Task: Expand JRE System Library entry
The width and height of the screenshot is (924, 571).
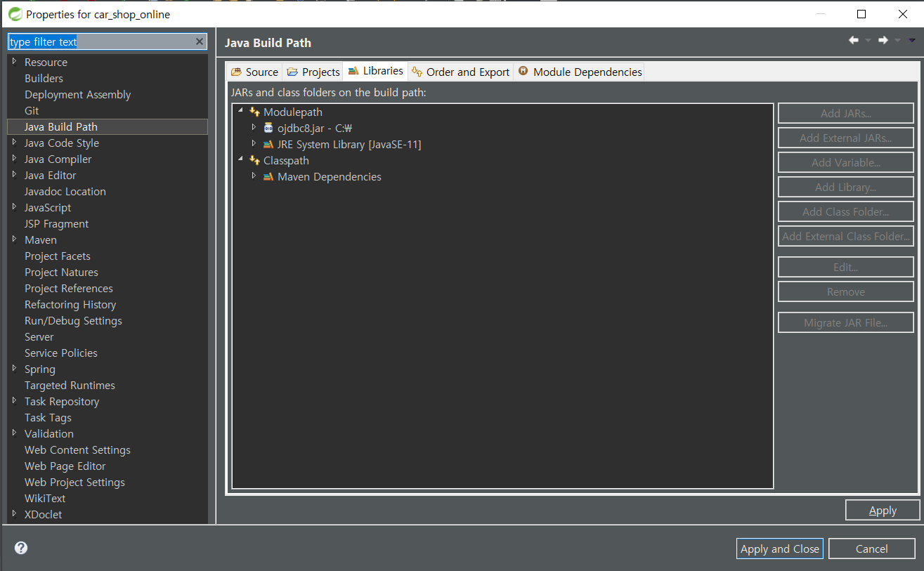Action: [x=254, y=143]
